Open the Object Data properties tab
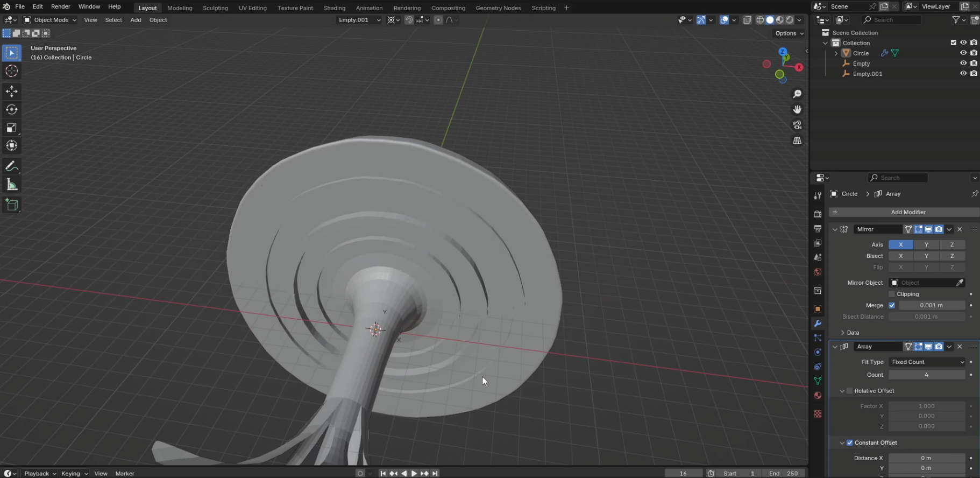This screenshot has height=478, width=980. point(818,381)
